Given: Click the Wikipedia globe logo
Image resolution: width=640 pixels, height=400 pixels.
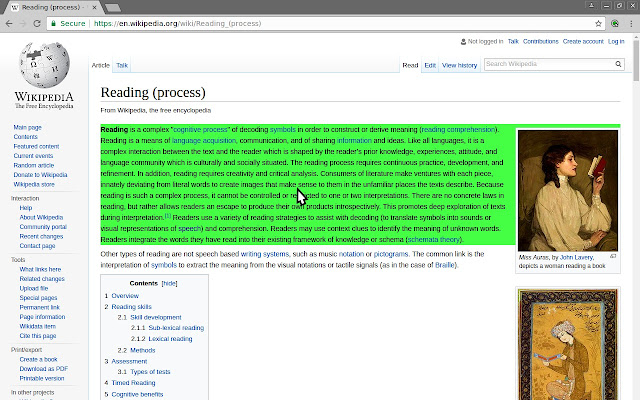Looking at the screenshot, I should pos(44,65).
